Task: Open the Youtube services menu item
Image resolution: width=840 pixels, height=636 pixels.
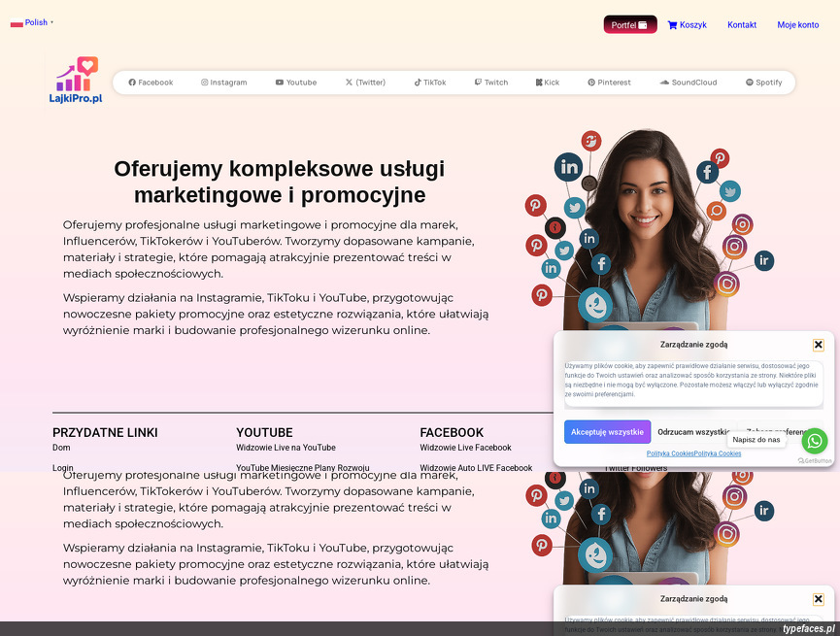Action: 296,83
